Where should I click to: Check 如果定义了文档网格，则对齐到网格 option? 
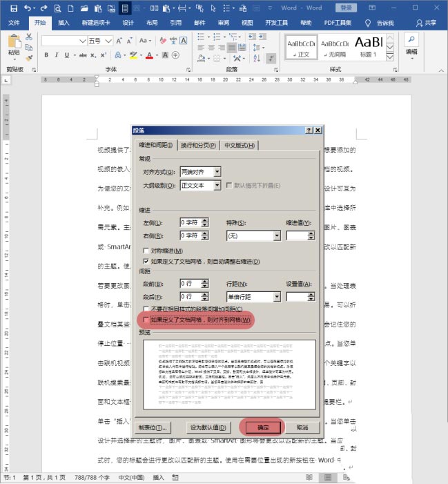[146, 320]
